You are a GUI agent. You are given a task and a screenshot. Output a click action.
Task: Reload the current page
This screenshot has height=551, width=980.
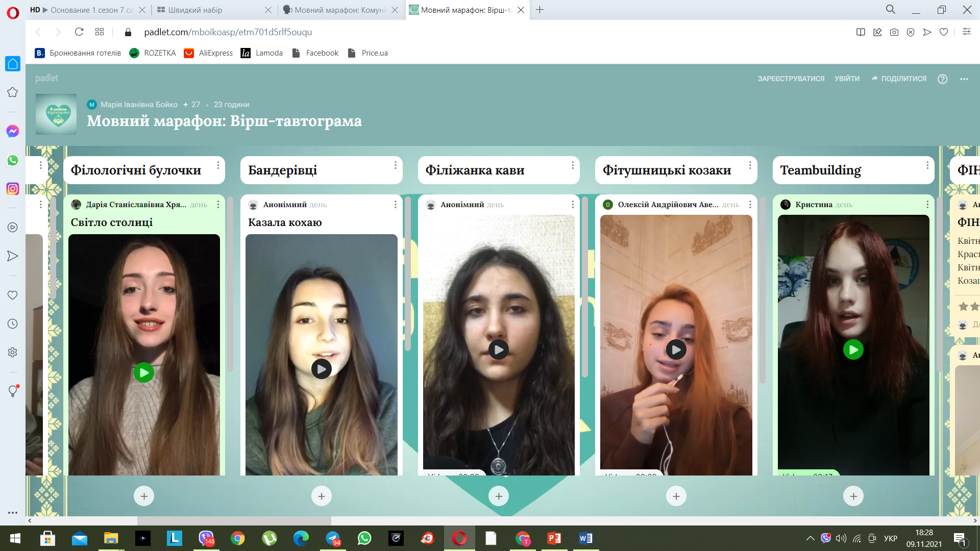click(79, 32)
